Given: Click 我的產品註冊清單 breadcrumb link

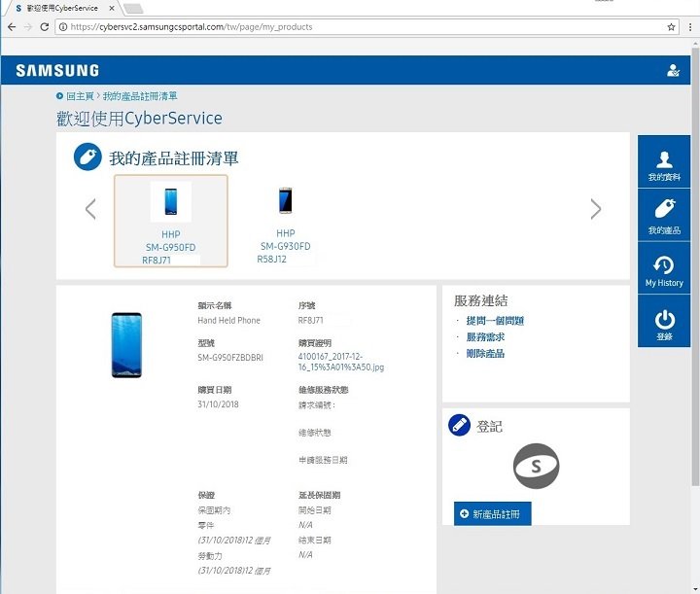Looking at the screenshot, I should pyautogui.click(x=140, y=96).
